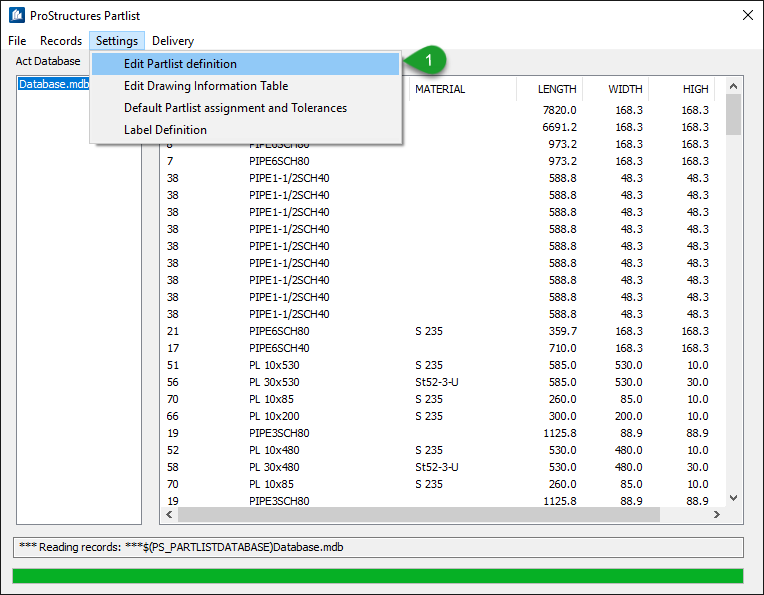Open the Records menu
Image resolution: width=764 pixels, height=595 pixels.
61,41
